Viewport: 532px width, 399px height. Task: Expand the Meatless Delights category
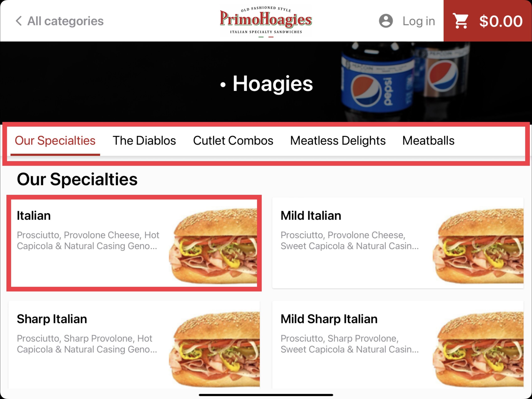pos(338,140)
